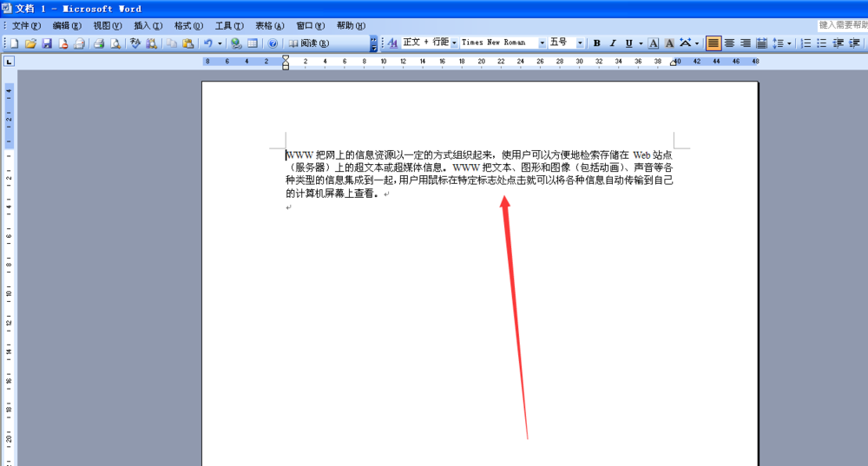Image resolution: width=868 pixels, height=466 pixels.
Task: Click the Copy icon
Action: pyautogui.click(x=172, y=43)
